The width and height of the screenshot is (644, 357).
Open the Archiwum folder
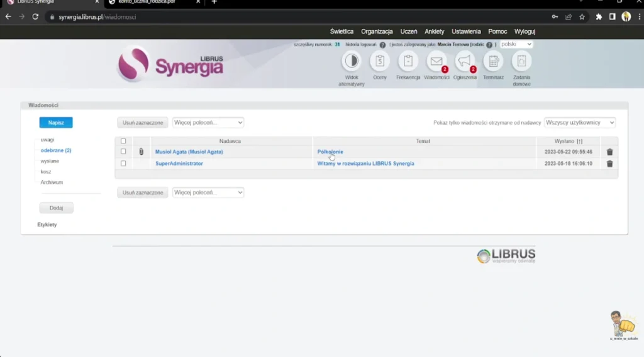(x=52, y=182)
